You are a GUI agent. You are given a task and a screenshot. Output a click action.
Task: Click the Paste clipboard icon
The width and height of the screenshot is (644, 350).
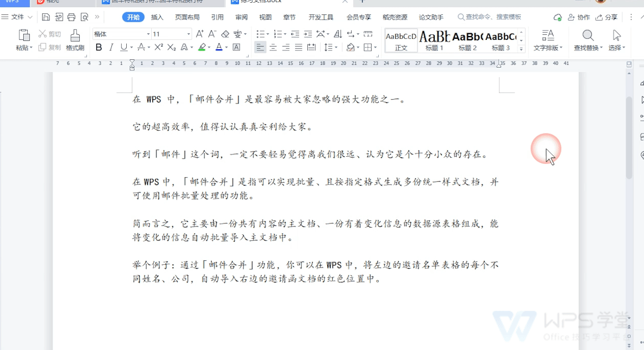24,35
